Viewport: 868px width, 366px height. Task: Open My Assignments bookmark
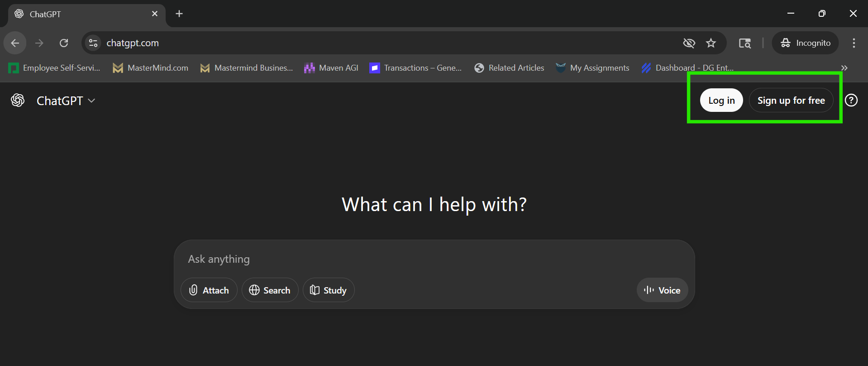[593, 68]
